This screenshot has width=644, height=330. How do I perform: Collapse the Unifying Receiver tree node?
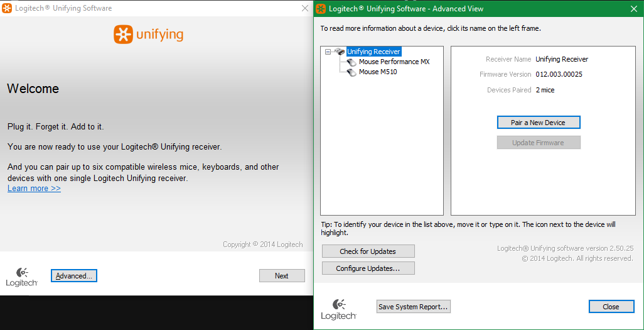(328, 52)
